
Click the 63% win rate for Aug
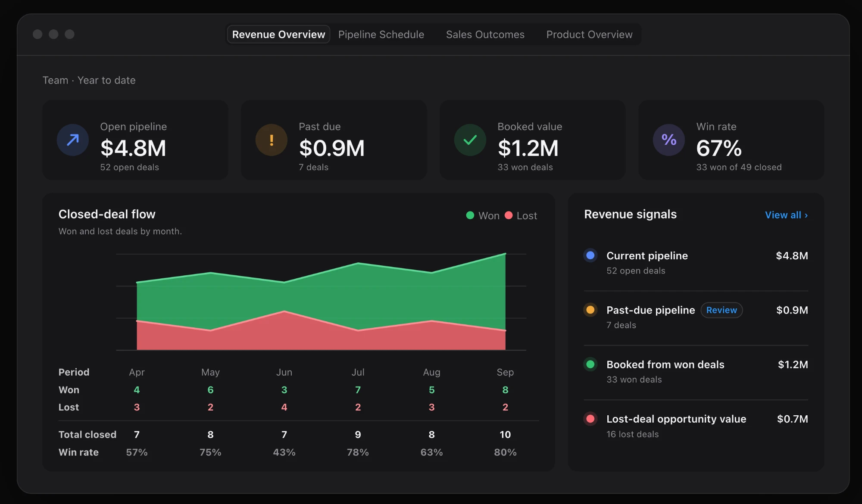pos(431,452)
